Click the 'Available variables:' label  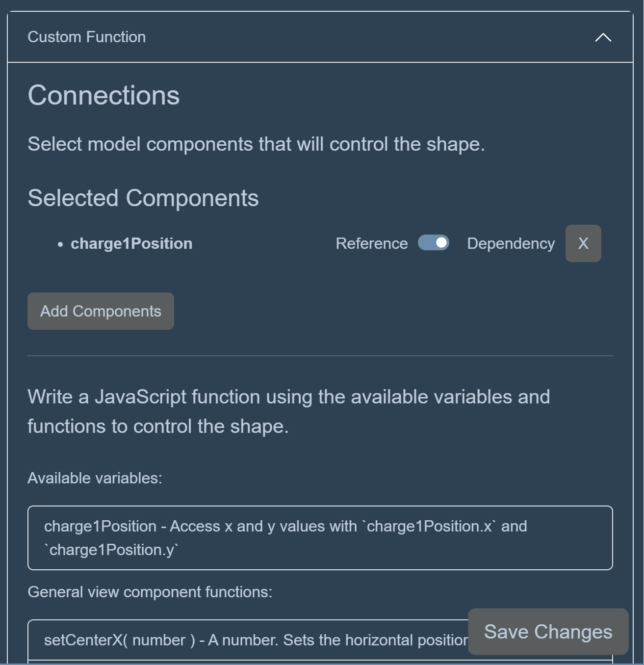[x=95, y=478]
